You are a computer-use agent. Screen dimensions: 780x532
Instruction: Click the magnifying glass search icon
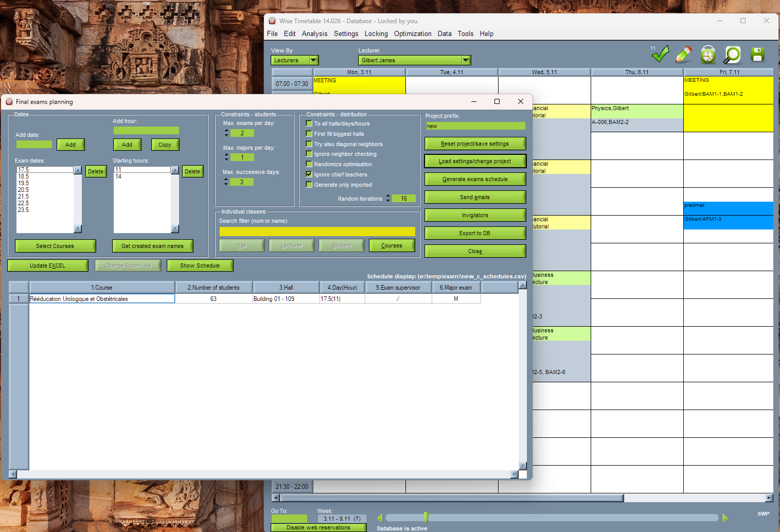tap(732, 55)
